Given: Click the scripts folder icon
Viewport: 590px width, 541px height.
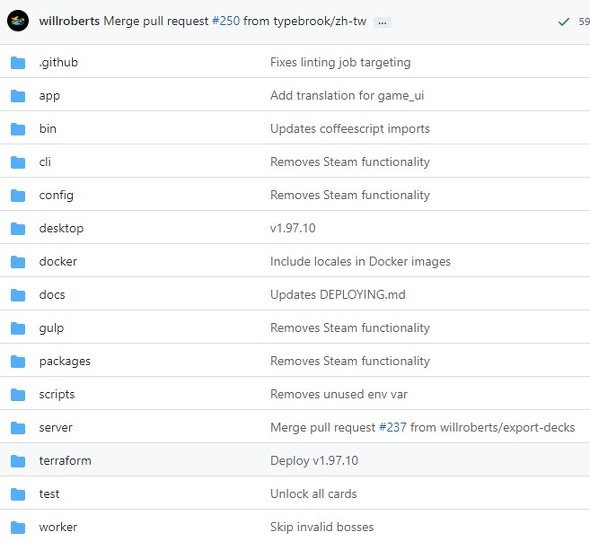Looking at the screenshot, I should [18, 395].
